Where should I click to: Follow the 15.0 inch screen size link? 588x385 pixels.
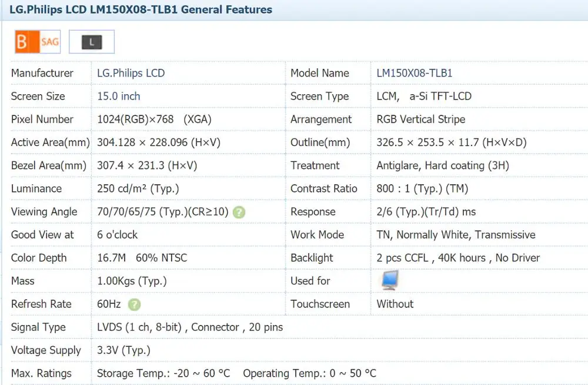click(x=118, y=96)
